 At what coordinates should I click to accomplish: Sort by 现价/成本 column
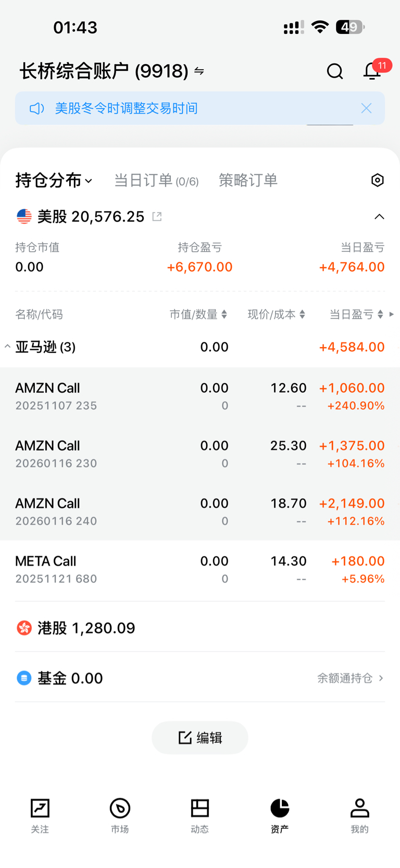pos(277,314)
